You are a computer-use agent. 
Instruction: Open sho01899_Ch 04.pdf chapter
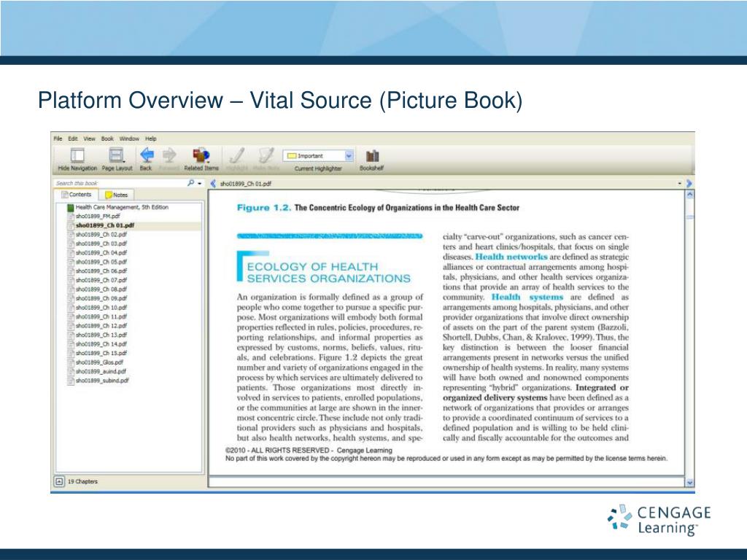point(98,253)
